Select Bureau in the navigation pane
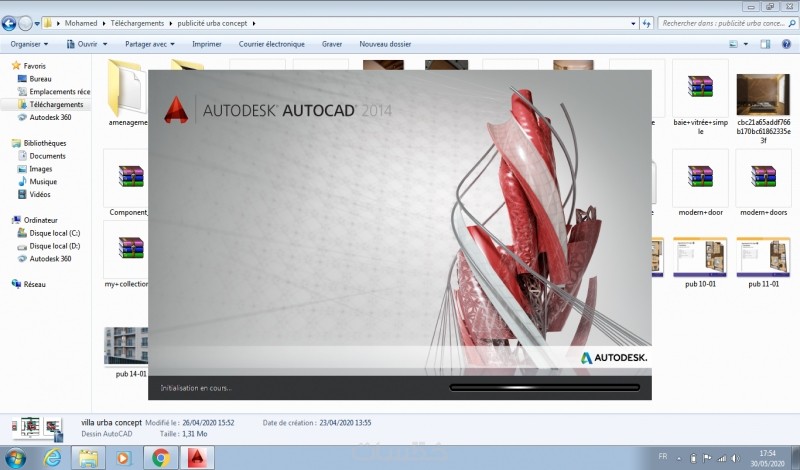This screenshot has height=470, width=800. click(34, 79)
